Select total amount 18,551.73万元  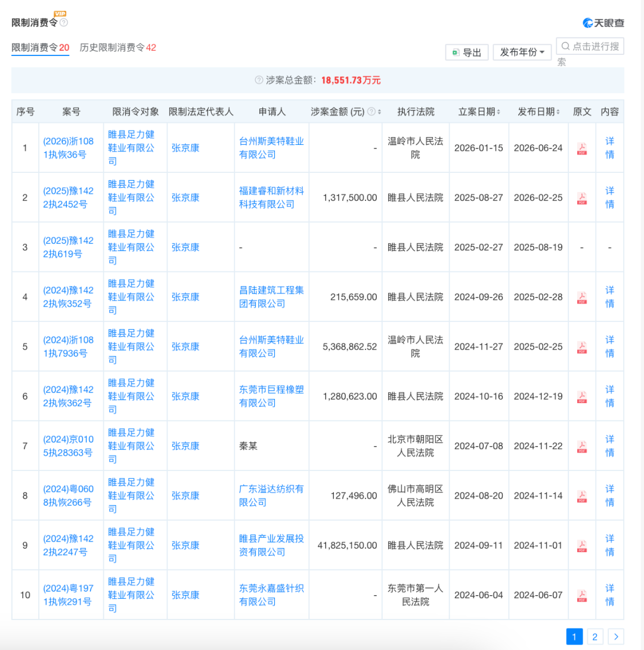click(351, 81)
